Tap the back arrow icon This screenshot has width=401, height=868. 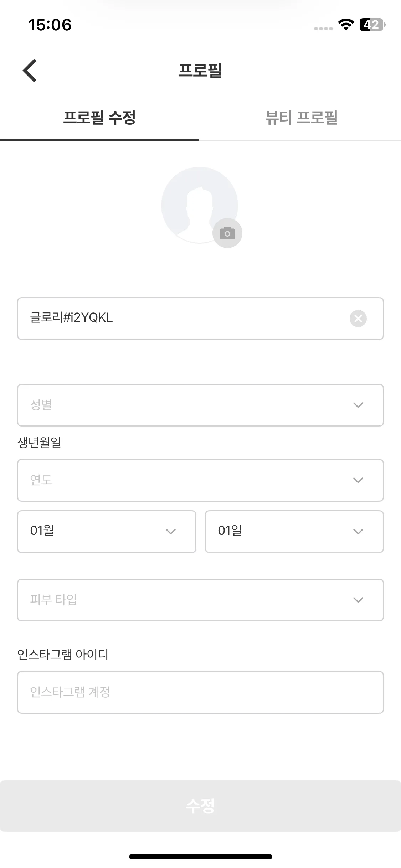(x=30, y=71)
